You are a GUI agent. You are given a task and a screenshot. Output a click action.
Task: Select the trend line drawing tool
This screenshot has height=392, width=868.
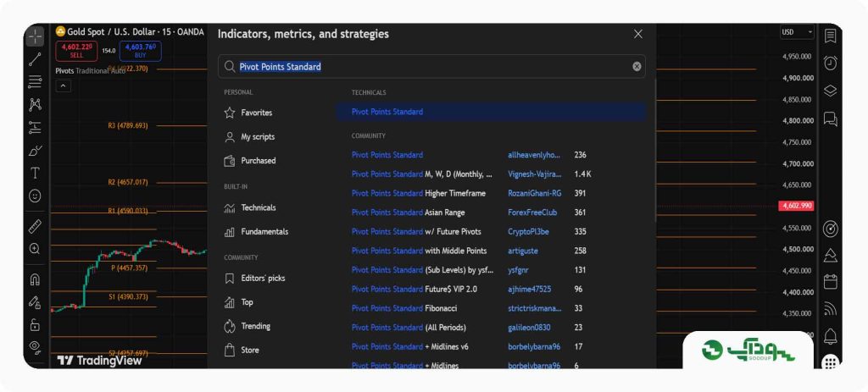pyautogui.click(x=35, y=60)
